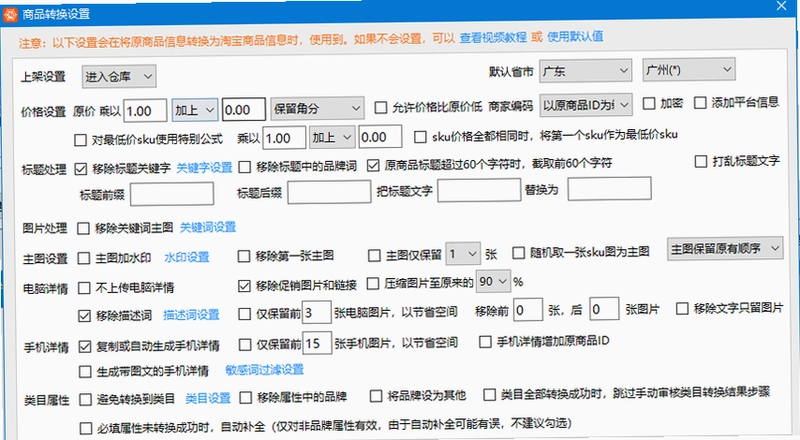Open the 关键词设置 link
This screenshot has height=440, width=800.
(x=208, y=227)
